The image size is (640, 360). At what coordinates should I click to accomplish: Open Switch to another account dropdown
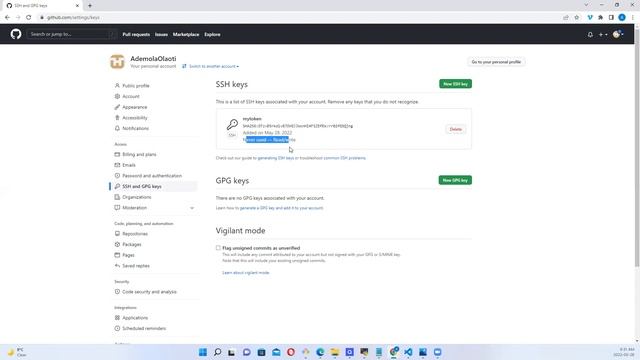pyautogui.click(x=211, y=66)
